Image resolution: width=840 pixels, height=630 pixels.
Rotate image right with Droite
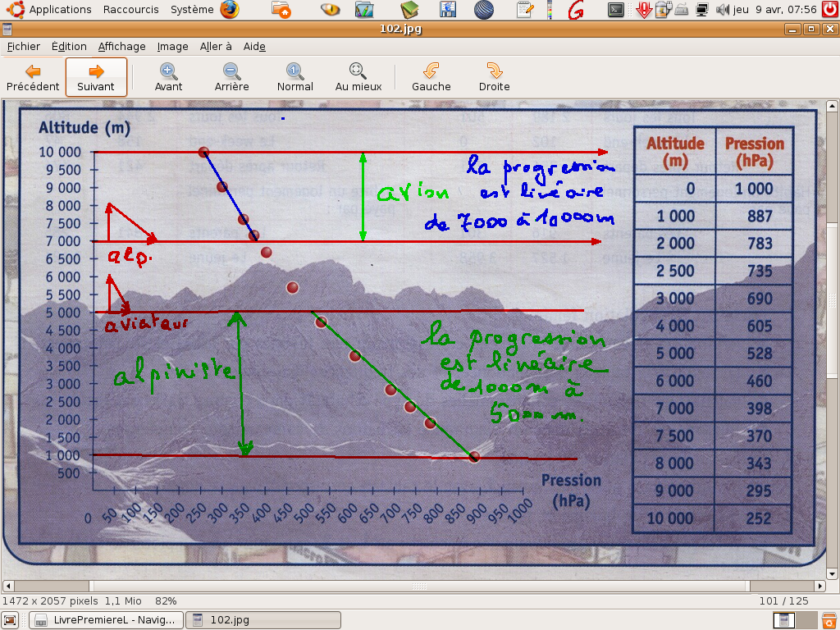[x=494, y=71]
